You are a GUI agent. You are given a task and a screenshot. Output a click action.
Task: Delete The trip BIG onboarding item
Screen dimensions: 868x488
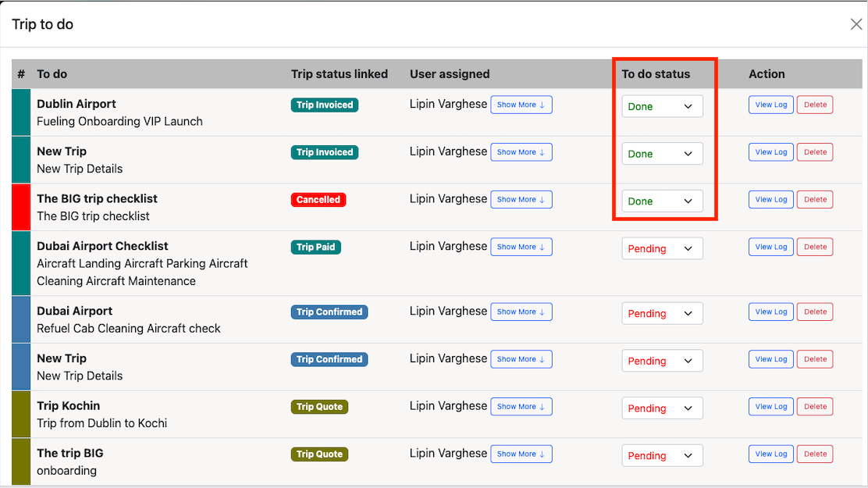(x=815, y=454)
